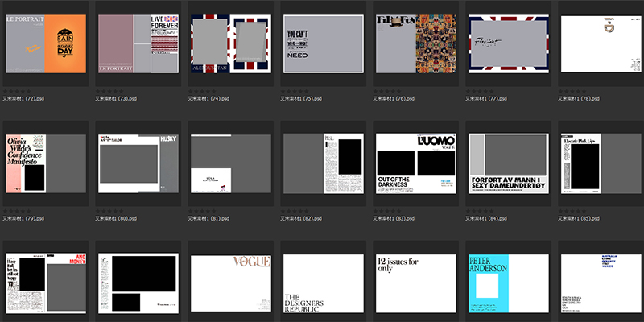The height and width of the screenshot is (322, 644).
Task: Select the AND MONEY article thumbnail
Action: click(46, 283)
